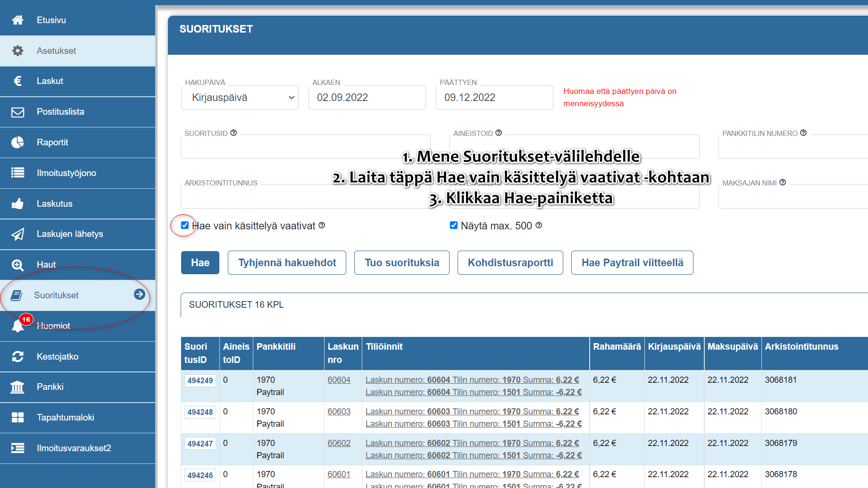Click the Laskutus thumbs-up icon
This screenshot has width=868, height=488.
coord(17,203)
